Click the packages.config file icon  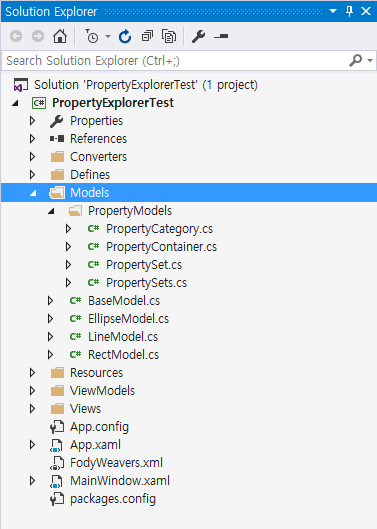point(57,499)
